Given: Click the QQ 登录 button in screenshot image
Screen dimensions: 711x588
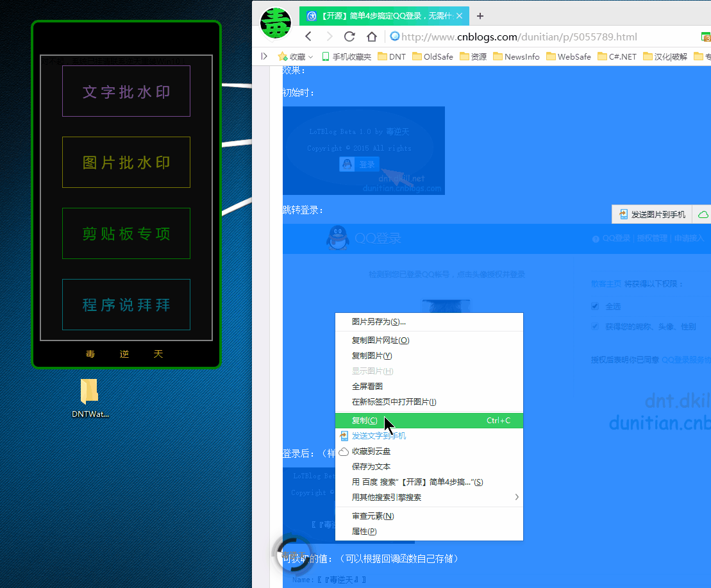Looking at the screenshot, I should click(359, 164).
